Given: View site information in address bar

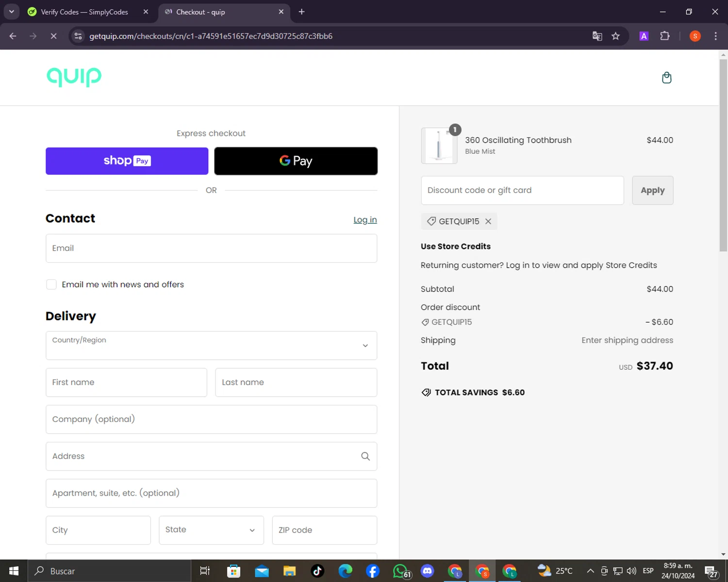Looking at the screenshot, I should 78,36.
